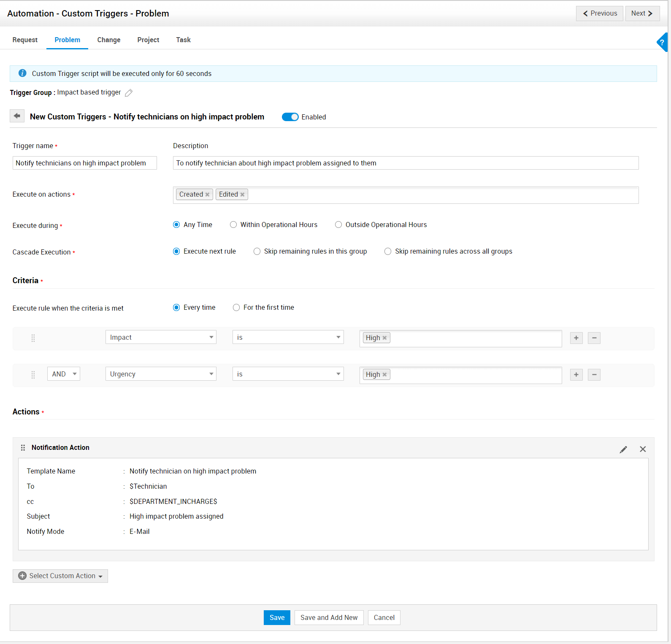Select Within Operational Hours option
Screen dimensions: 671x644
(233, 225)
